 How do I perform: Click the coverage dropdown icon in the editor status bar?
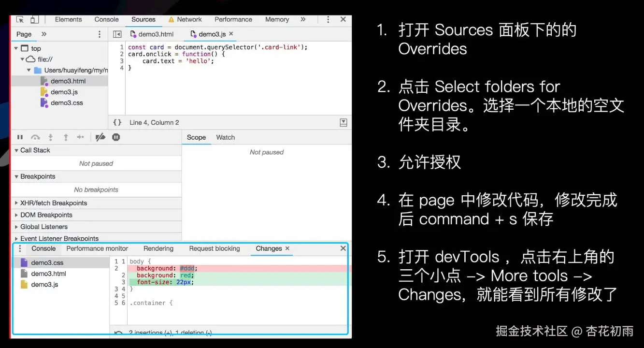point(343,123)
